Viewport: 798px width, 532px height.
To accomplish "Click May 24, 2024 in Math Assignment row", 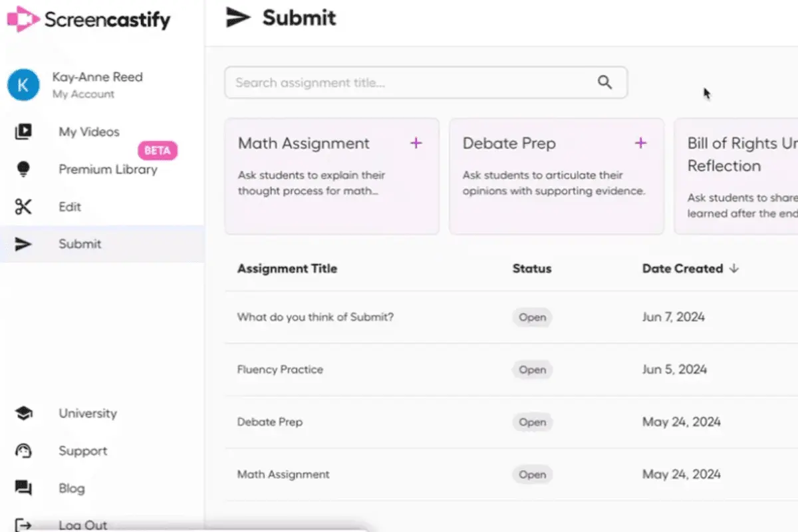I will [682, 475].
